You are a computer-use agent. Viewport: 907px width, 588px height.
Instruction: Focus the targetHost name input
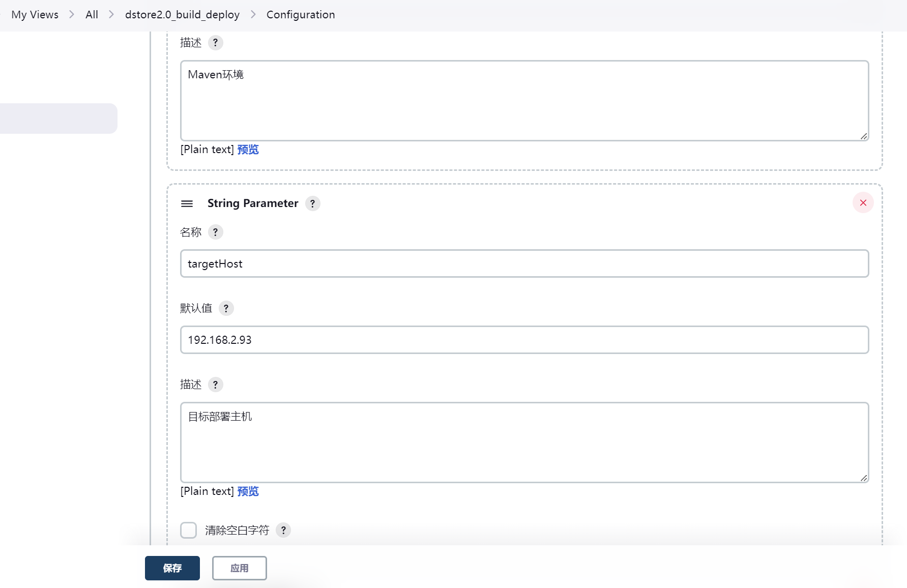click(x=524, y=263)
